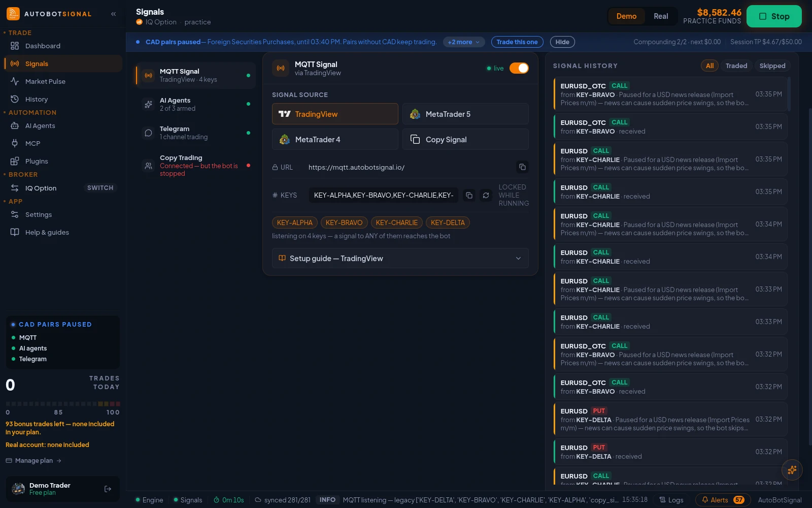
Task: Click the Trade this one button
Action: pyautogui.click(x=517, y=42)
